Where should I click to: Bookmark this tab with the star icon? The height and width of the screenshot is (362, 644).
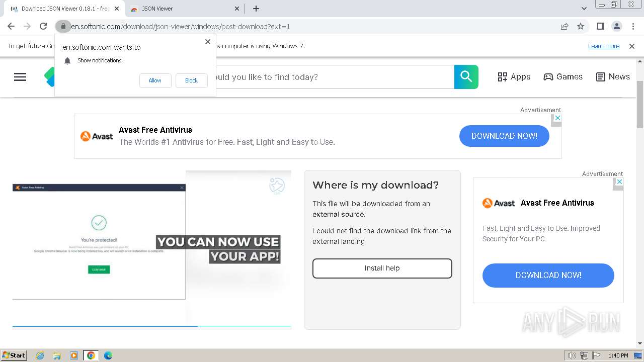coord(581,26)
